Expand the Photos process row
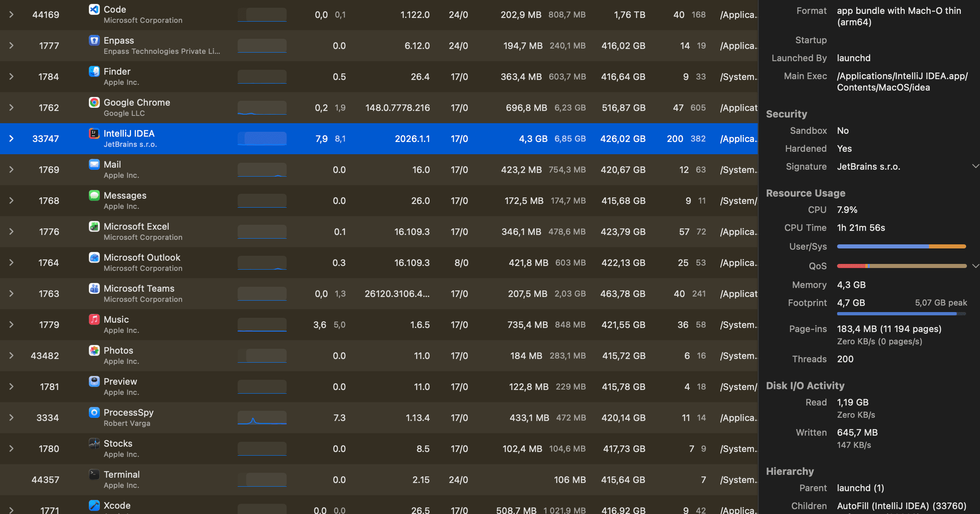 [x=11, y=356]
